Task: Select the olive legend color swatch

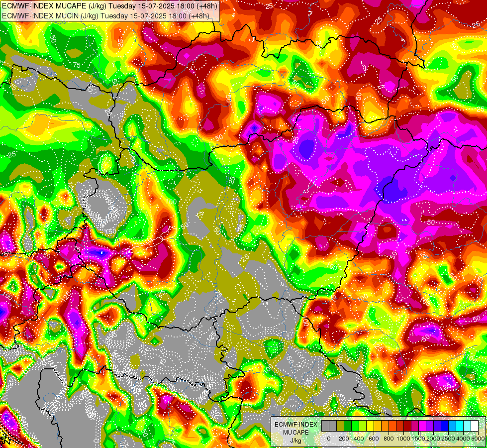Action: point(340,426)
